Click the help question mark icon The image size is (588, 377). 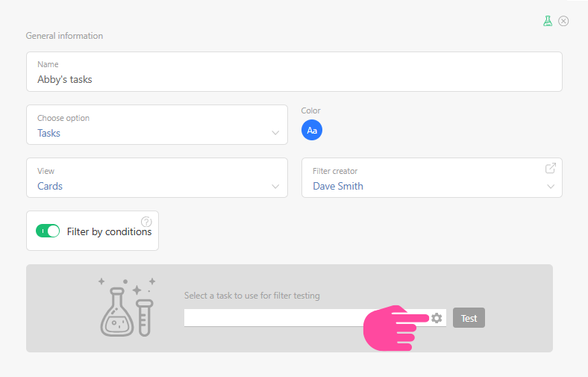pos(146,221)
